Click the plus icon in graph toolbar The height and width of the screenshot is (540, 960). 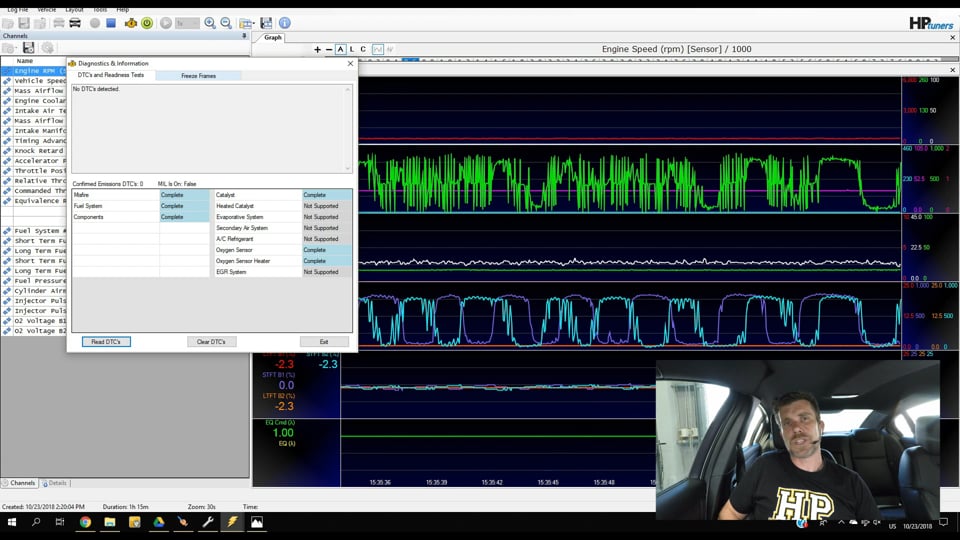coord(318,49)
